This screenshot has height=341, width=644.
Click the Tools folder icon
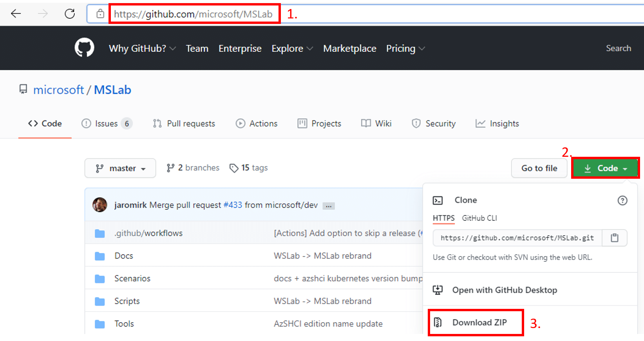100,324
